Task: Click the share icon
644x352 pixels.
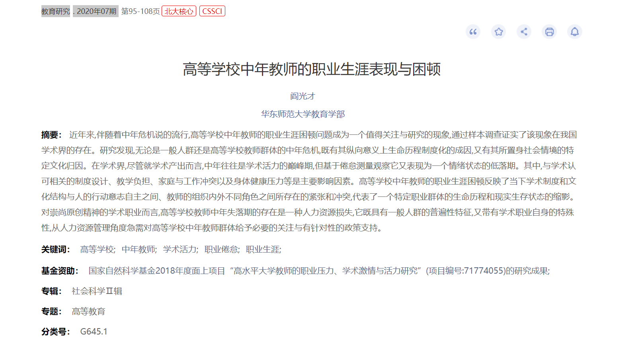Action: tap(524, 32)
